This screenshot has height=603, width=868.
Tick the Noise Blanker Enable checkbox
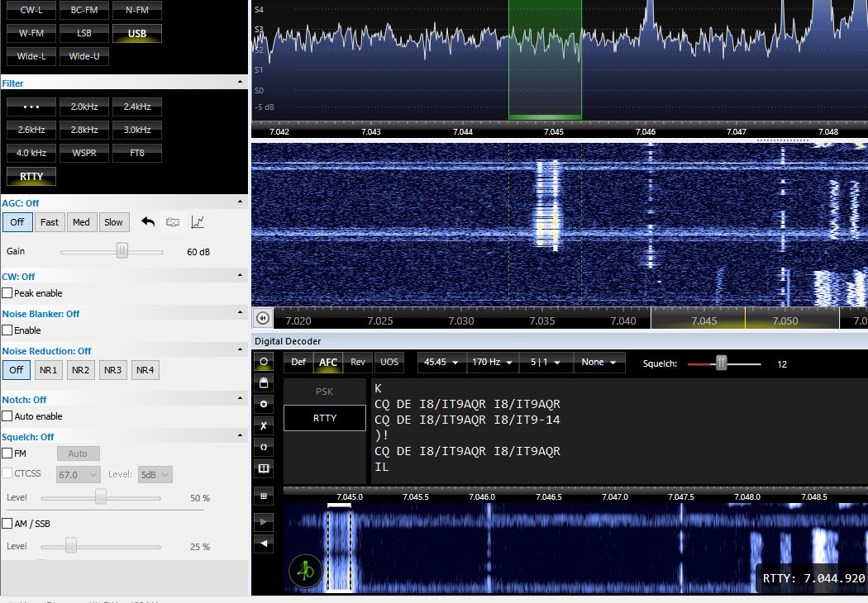7,330
